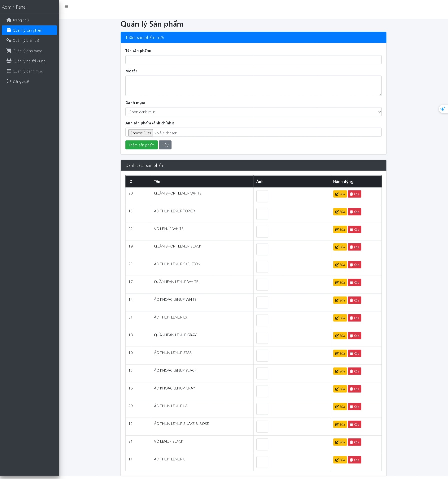Edit ÁO KHOÁC LENUP WHITE
448x479 pixels.
(x=340, y=300)
